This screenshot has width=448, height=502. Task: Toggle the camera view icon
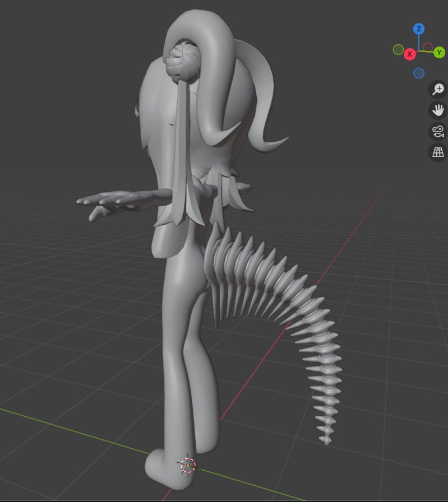pos(438,131)
